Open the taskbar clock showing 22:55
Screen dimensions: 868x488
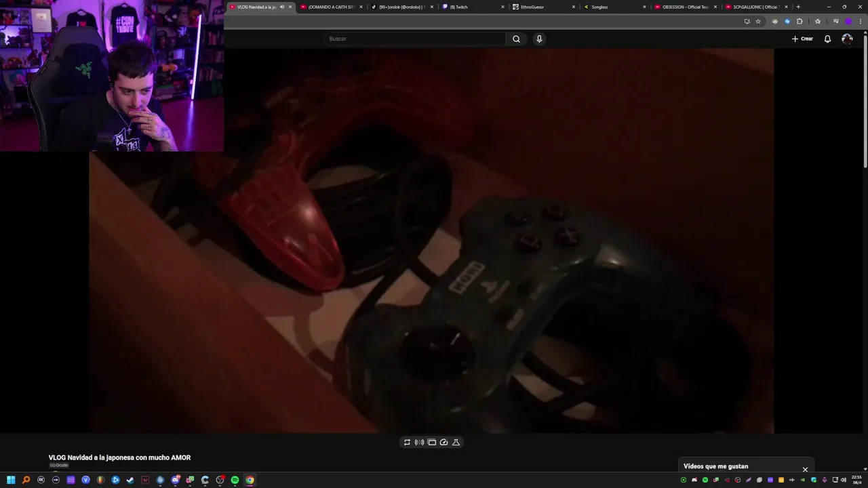click(856, 480)
